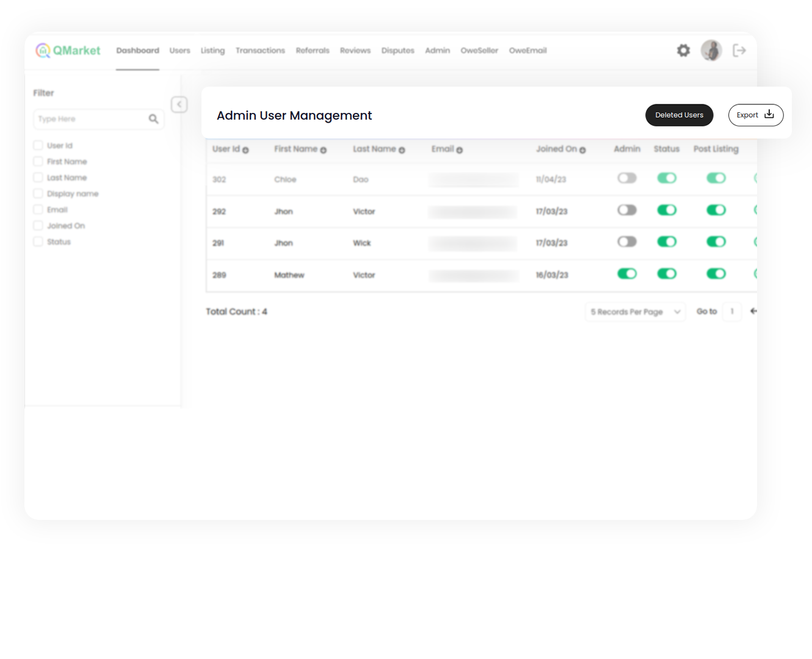Sort by User Id column icon
This screenshot has height=659, width=812.
(x=245, y=150)
